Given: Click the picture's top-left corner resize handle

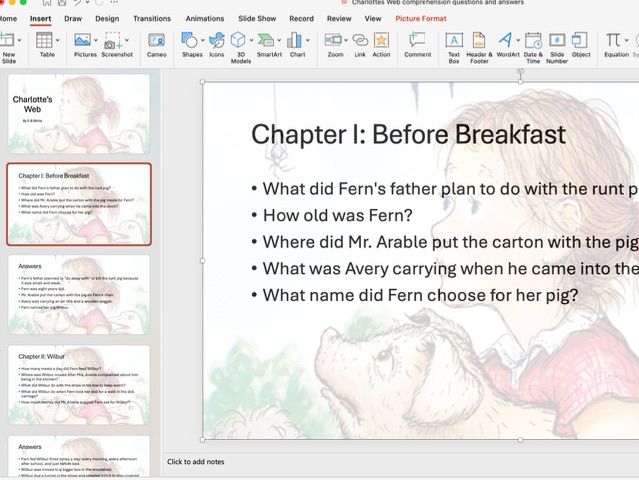Looking at the screenshot, I should click(203, 82).
